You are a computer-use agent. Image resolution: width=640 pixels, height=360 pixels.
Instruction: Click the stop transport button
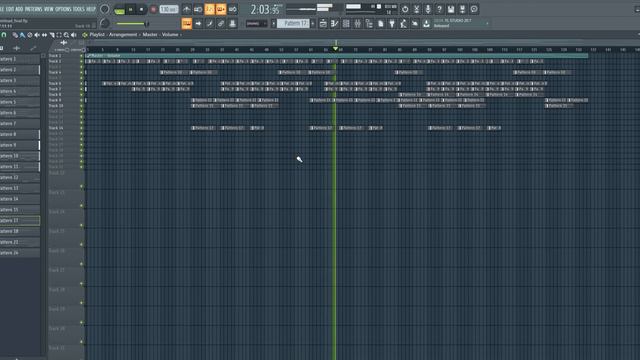[141, 9]
